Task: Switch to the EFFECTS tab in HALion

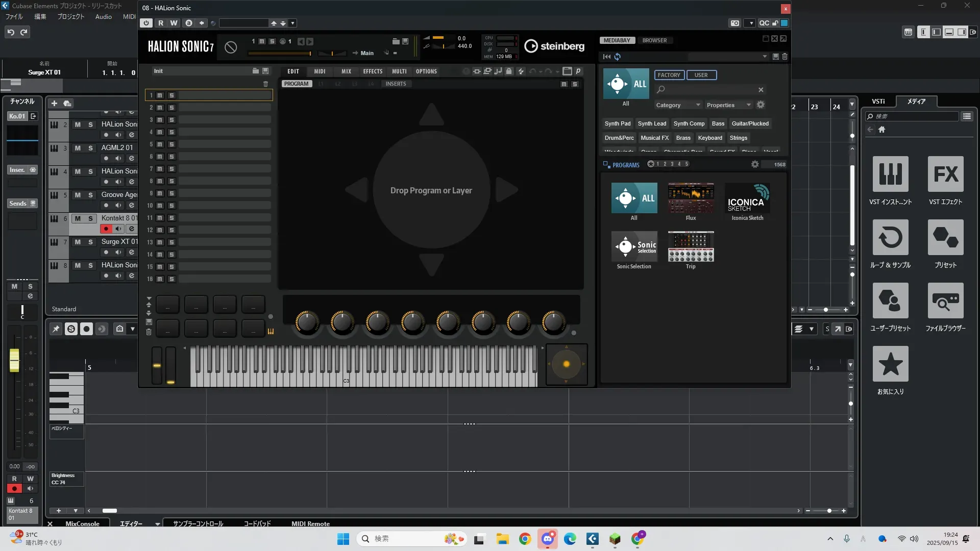Action: [x=373, y=71]
